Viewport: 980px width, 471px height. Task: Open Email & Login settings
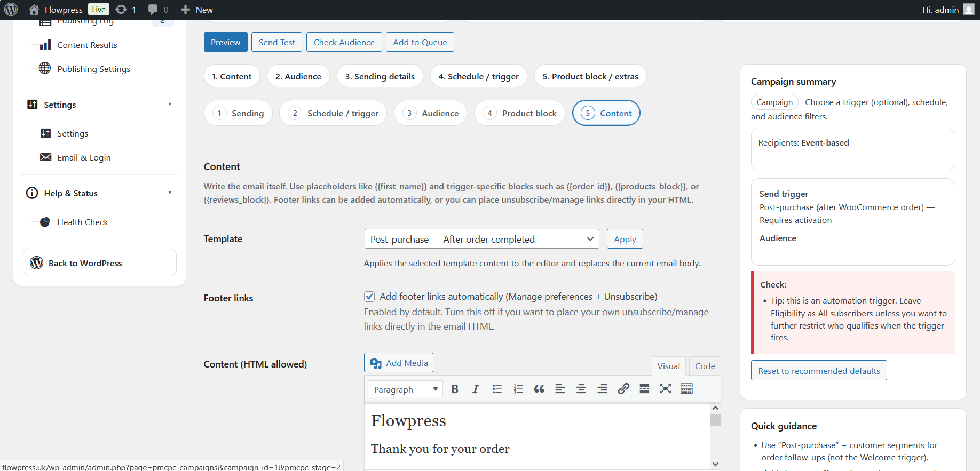84,157
